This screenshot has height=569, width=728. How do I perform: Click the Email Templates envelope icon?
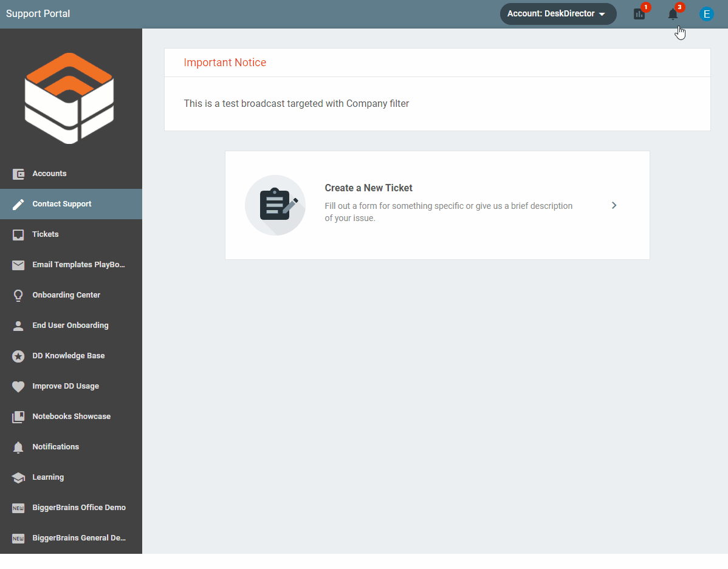tap(18, 265)
